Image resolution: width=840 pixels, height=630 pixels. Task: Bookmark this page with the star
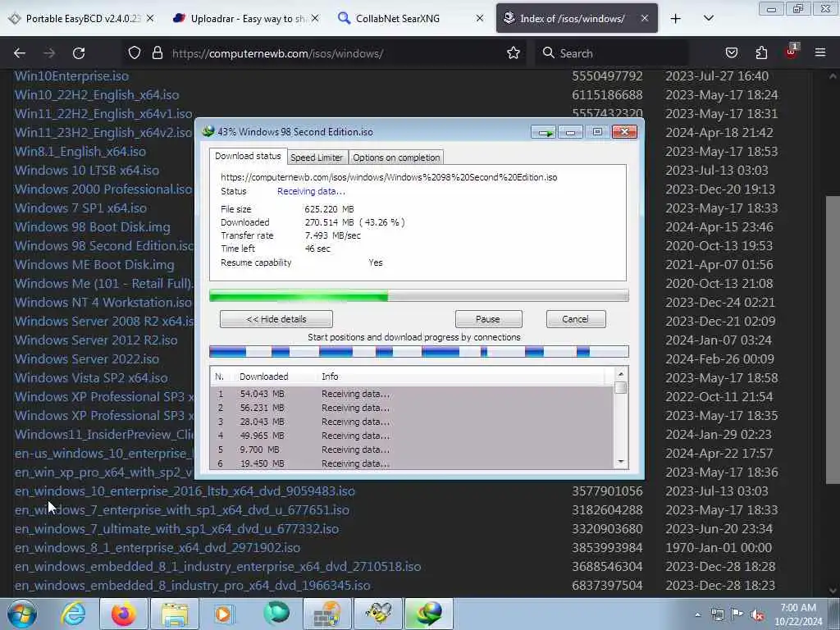click(x=514, y=53)
